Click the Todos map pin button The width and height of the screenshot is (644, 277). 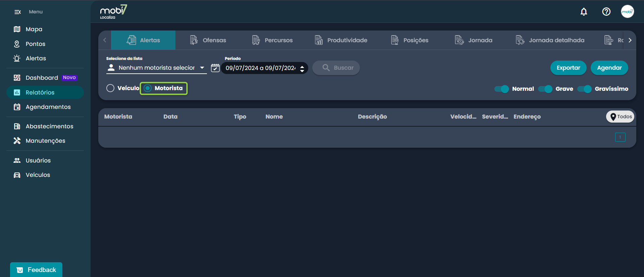[x=620, y=117]
